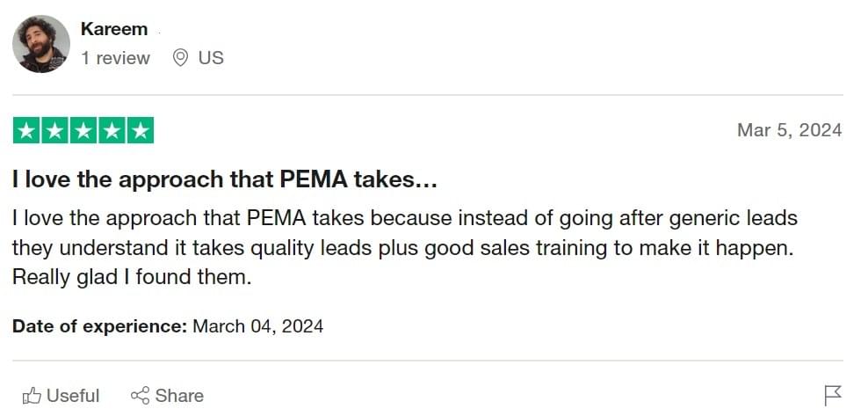Click Kareem's profile avatar photo
The image size is (868, 416).
(41, 44)
